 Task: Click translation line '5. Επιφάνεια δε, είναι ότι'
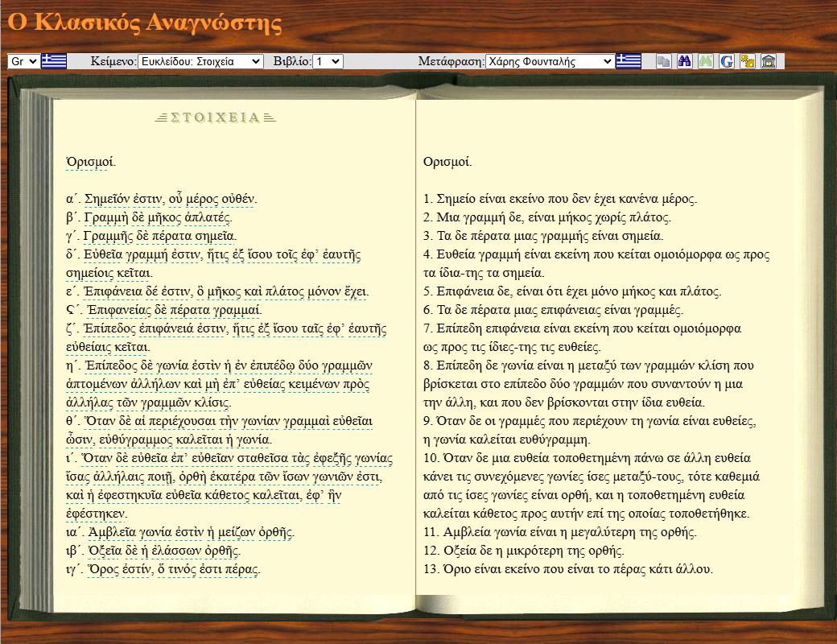click(x=572, y=291)
